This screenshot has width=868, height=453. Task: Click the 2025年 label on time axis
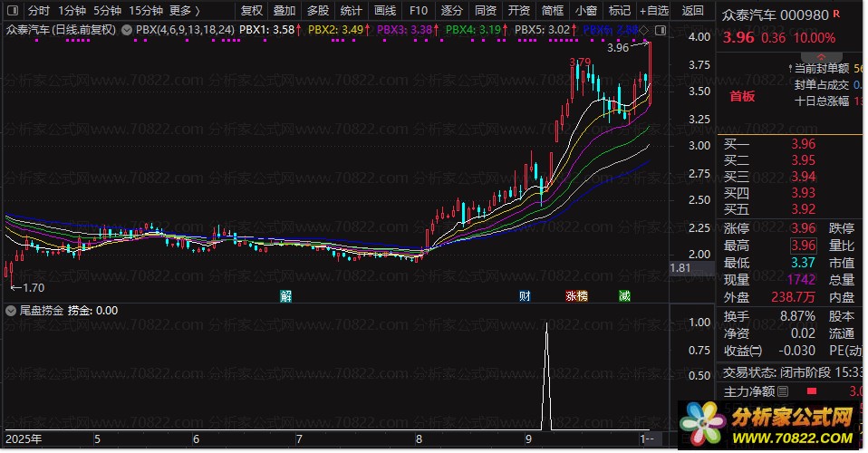click(24, 439)
